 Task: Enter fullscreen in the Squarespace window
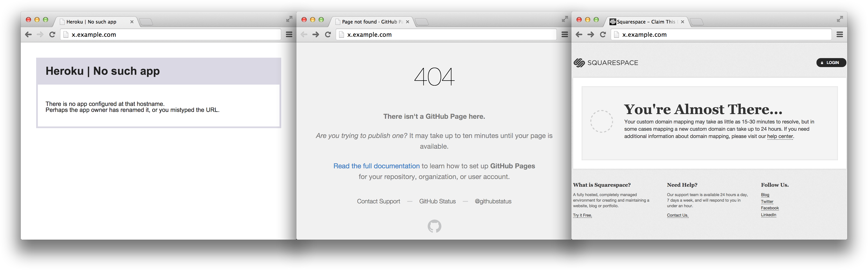[x=840, y=19]
